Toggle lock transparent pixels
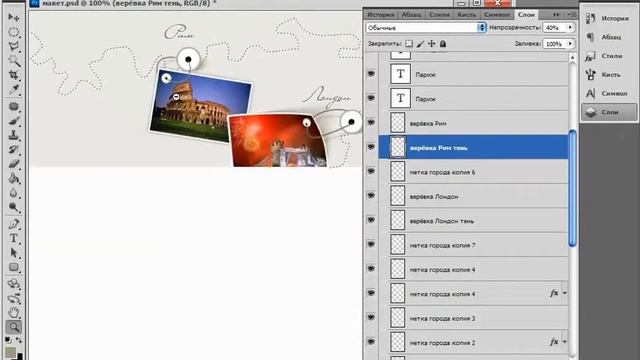The height and width of the screenshot is (360, 640). [409, 44]
